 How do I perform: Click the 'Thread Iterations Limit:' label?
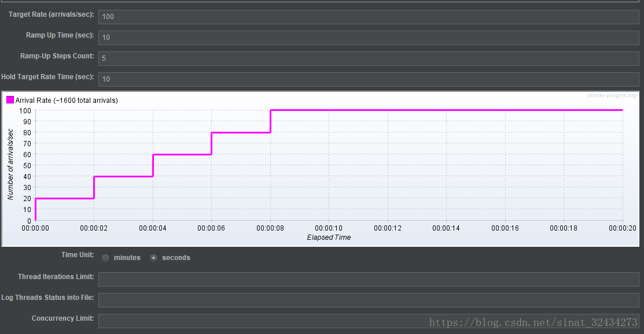pos(56,277)
